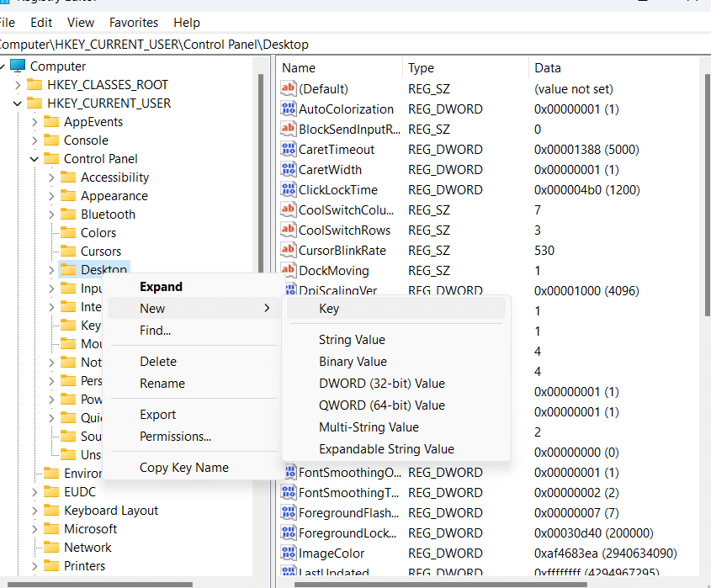This screenshot has width=711, height=588.
Task: Select Key in the New submenu
Action: [396, 308]
